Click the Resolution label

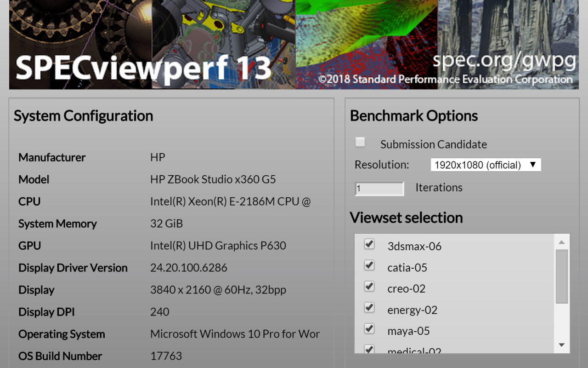(x=382, y=165)
